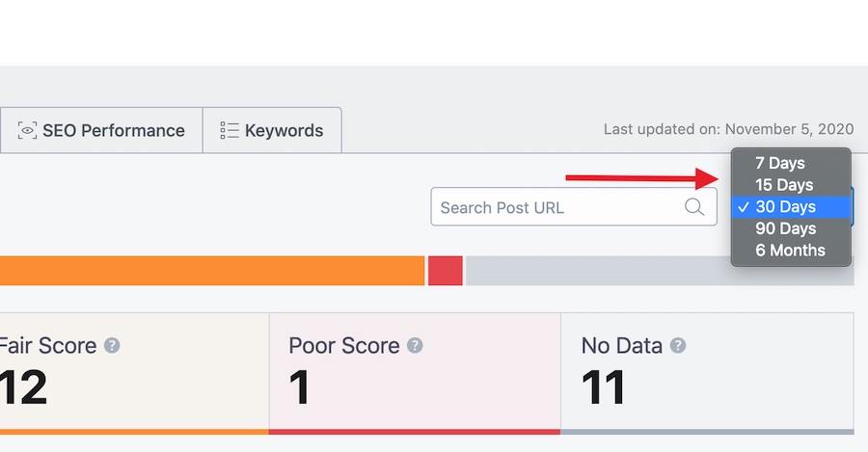
Task: Pick 90 Days time range
Action: click(x=791, y=228)
